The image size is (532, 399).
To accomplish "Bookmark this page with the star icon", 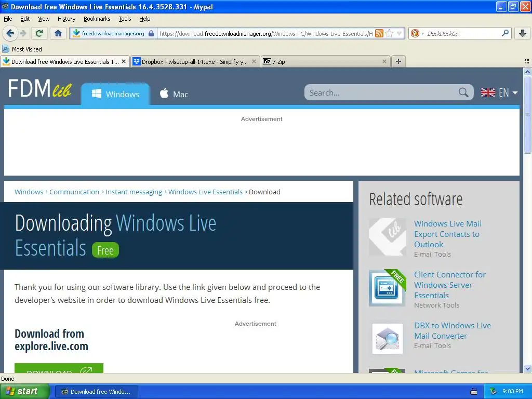I will pyautogui.click(x=390, y=33).
